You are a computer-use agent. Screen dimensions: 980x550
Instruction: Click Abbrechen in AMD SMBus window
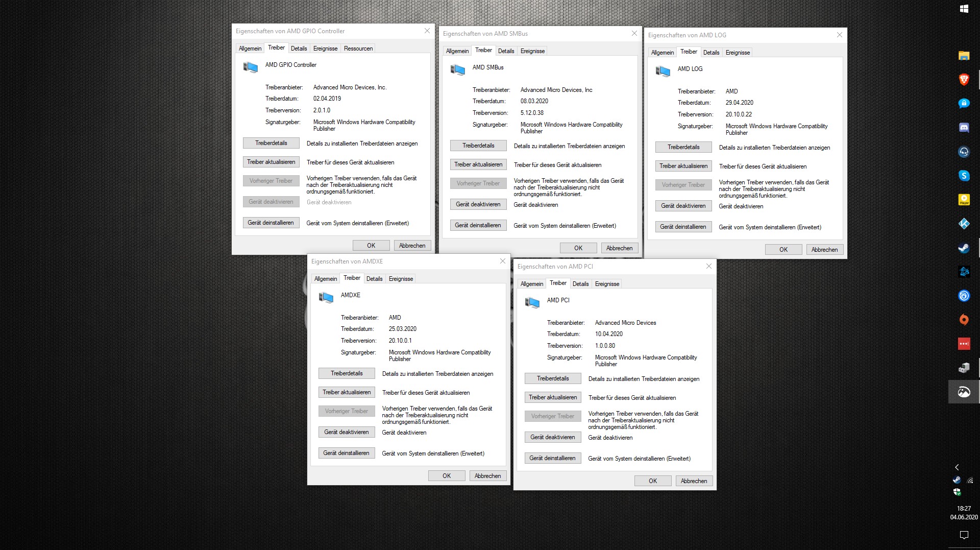(620, 248)
